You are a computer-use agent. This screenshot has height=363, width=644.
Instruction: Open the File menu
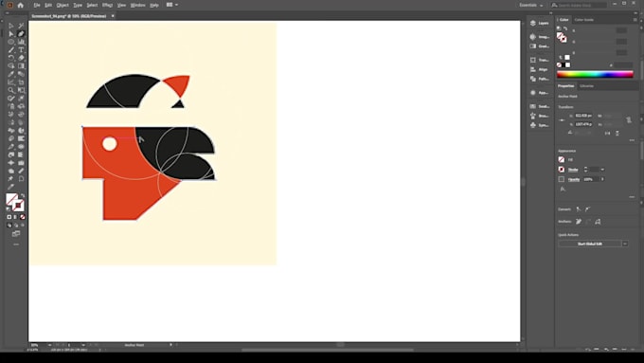click(x=37, y=5)
